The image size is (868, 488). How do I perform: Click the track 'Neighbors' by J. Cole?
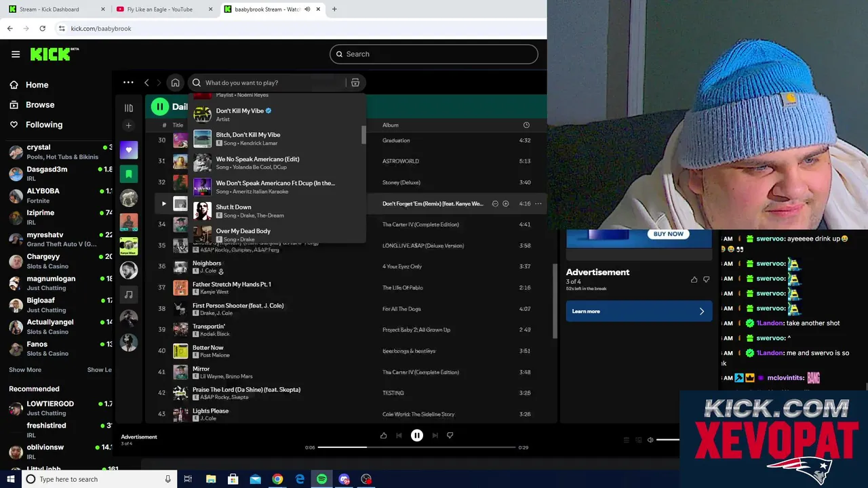click(x=206, y=263)
